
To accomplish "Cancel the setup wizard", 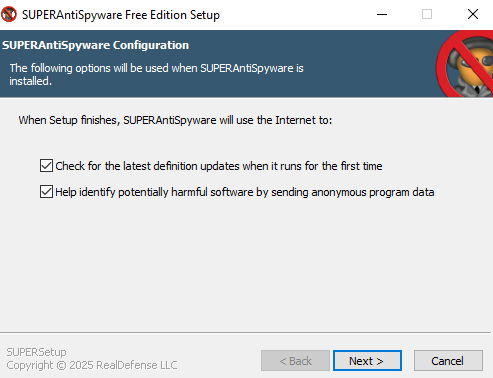I will tap(448, 360).
